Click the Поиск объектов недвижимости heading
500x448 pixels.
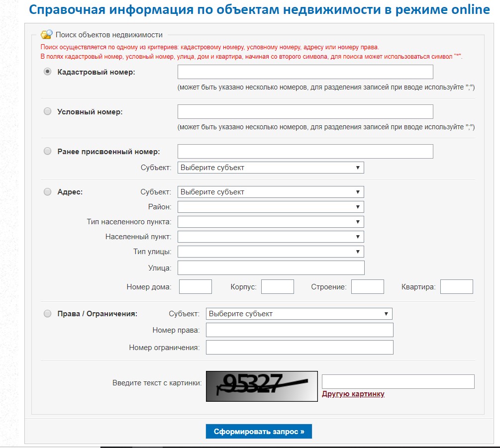pyautogui.click(x=109, y=35)
